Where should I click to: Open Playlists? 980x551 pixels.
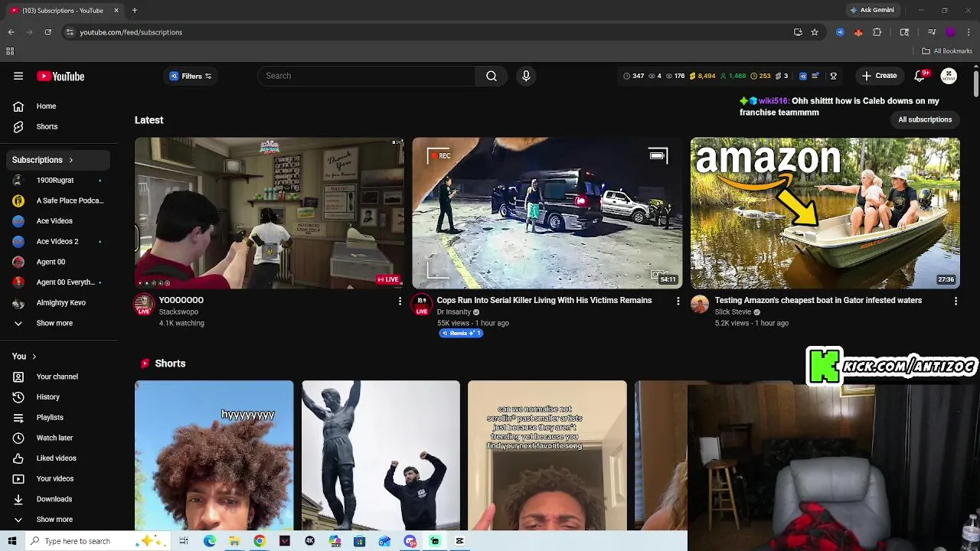[x=58, y=417]
